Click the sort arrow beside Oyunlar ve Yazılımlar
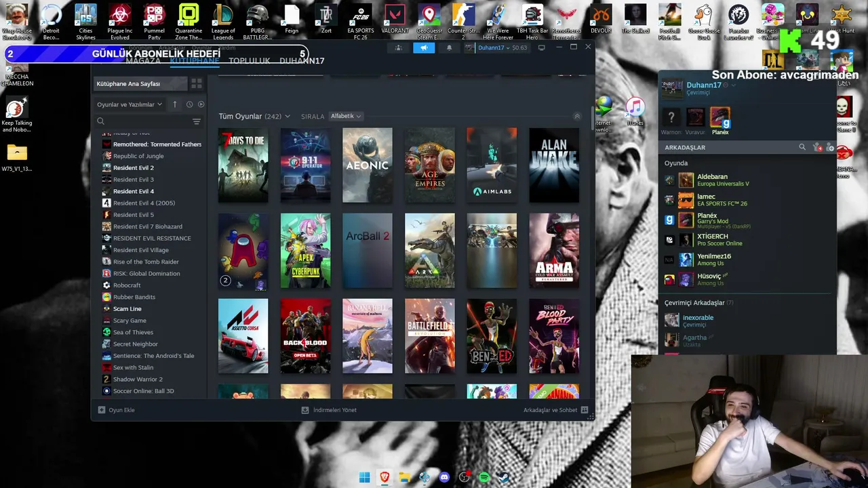The width and height of the screenshot is (868, 488). pos(174,104)
